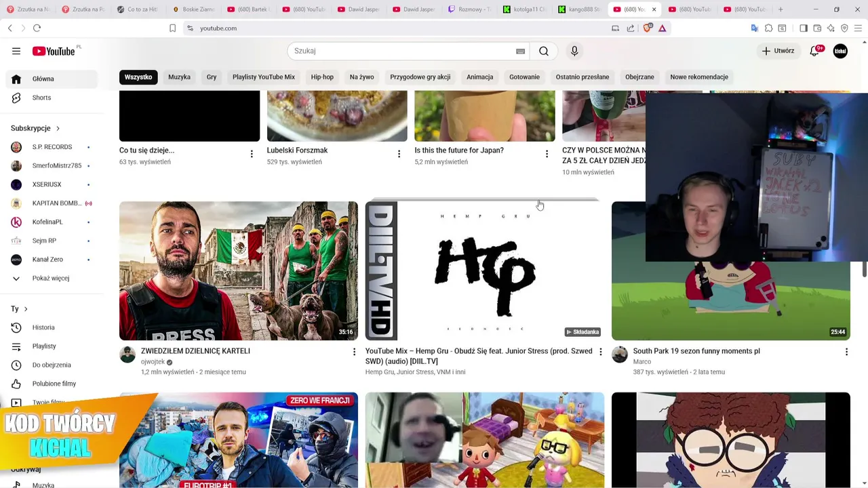The width and height of the screenshot is (868, 488).
Task: Select the Ostatnio przesłane chip
Action: coord(583,77)
